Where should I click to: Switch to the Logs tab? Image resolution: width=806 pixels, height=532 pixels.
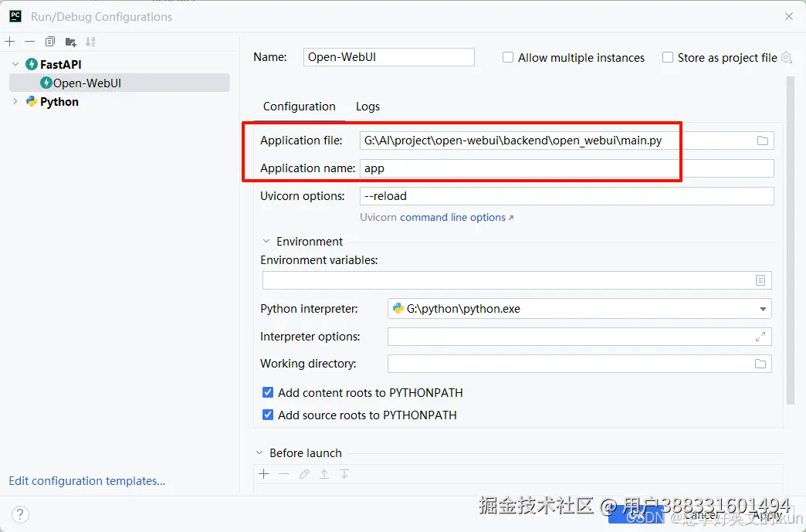pyautogui.click(x=368, y=107)
